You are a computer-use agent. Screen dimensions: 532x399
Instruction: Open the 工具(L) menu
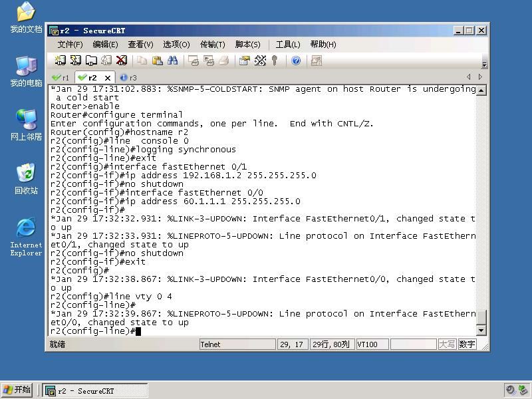(288, 45)
